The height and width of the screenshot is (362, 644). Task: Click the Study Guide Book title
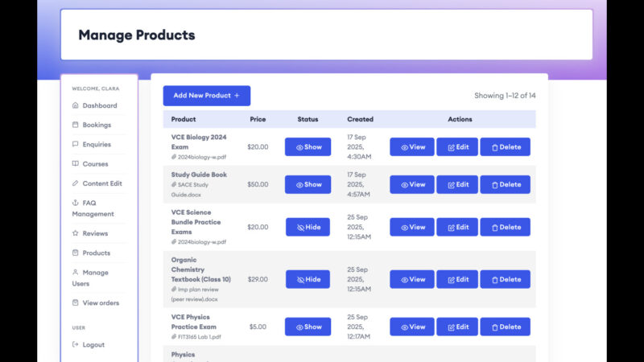[x=199, y=175]
